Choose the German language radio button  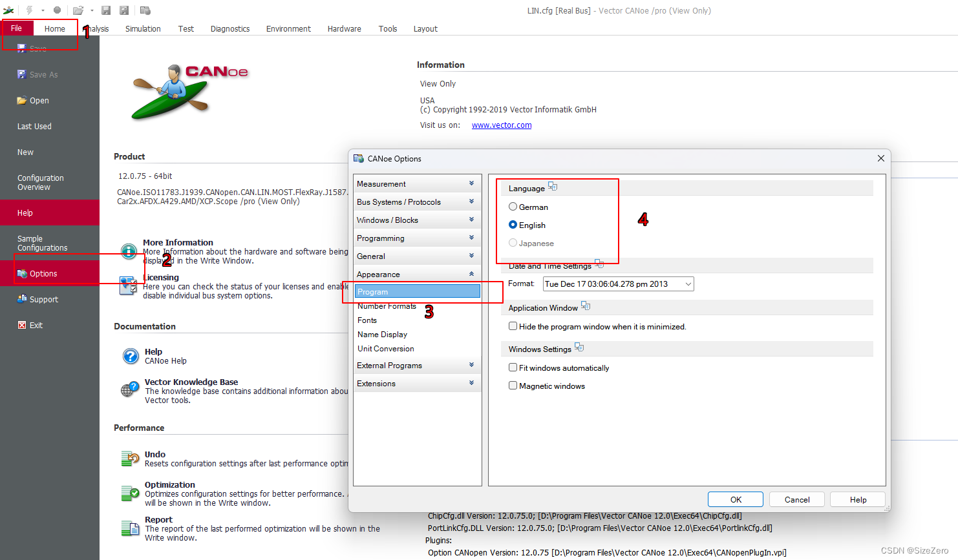coord(513,207)
